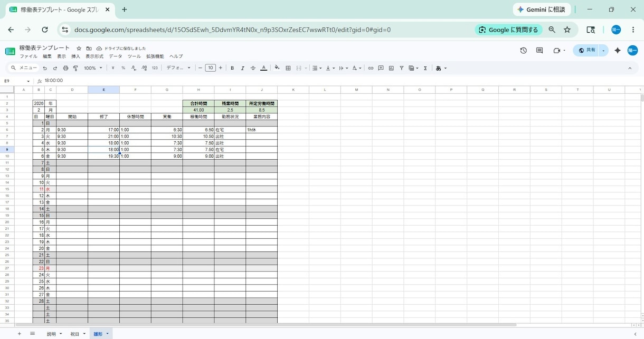Increase decimal places
644x339 pixels.
(x=144, y=68)
